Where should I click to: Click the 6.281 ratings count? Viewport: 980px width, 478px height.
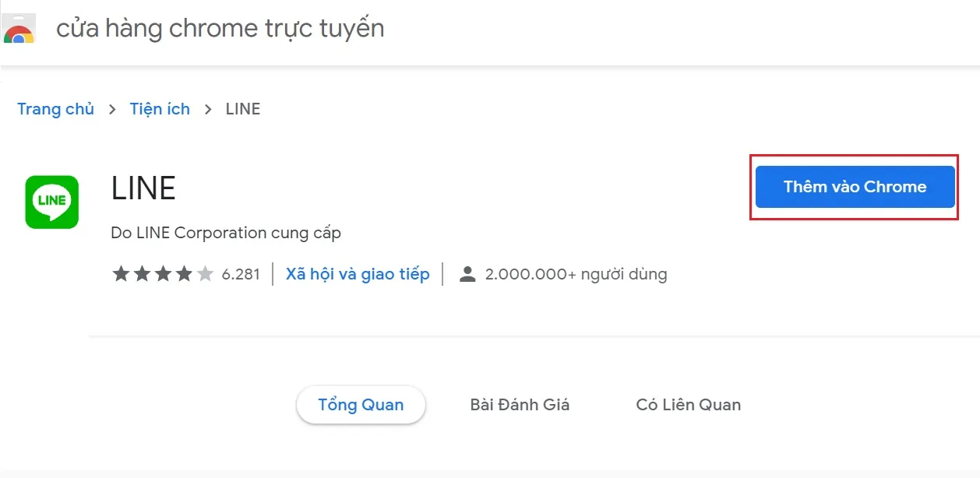pyautogui.click(x=242, y=273)
